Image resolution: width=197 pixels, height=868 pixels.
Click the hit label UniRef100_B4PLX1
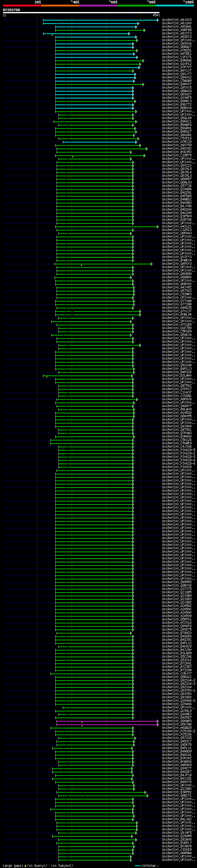(x=177, y=748)
